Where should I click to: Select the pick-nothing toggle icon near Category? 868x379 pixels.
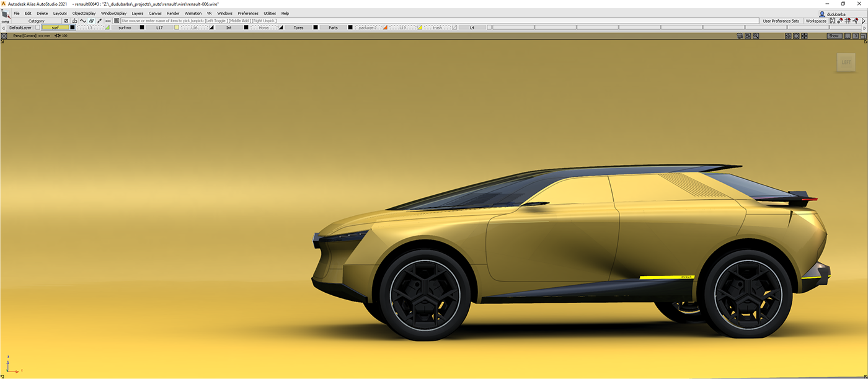tap(66, 20)
